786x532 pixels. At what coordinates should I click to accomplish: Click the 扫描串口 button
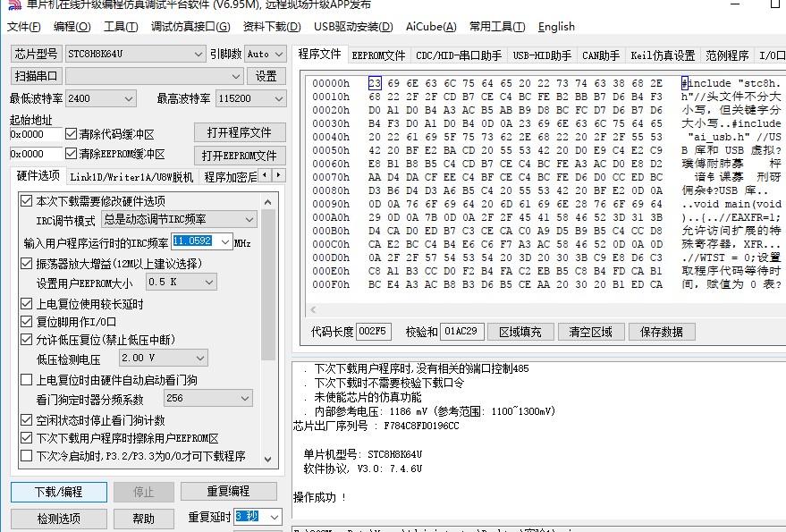[36, 76]
